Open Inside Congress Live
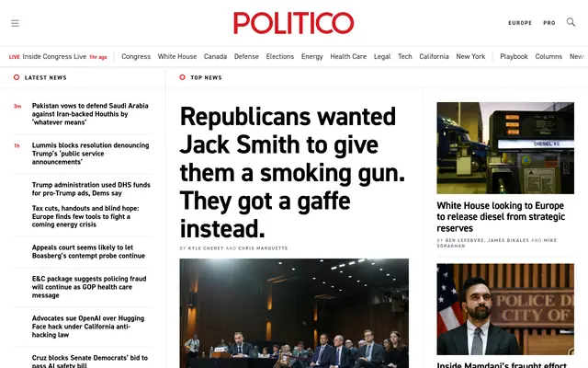Screen dimensions: 588x368 [x=54, y=56]
